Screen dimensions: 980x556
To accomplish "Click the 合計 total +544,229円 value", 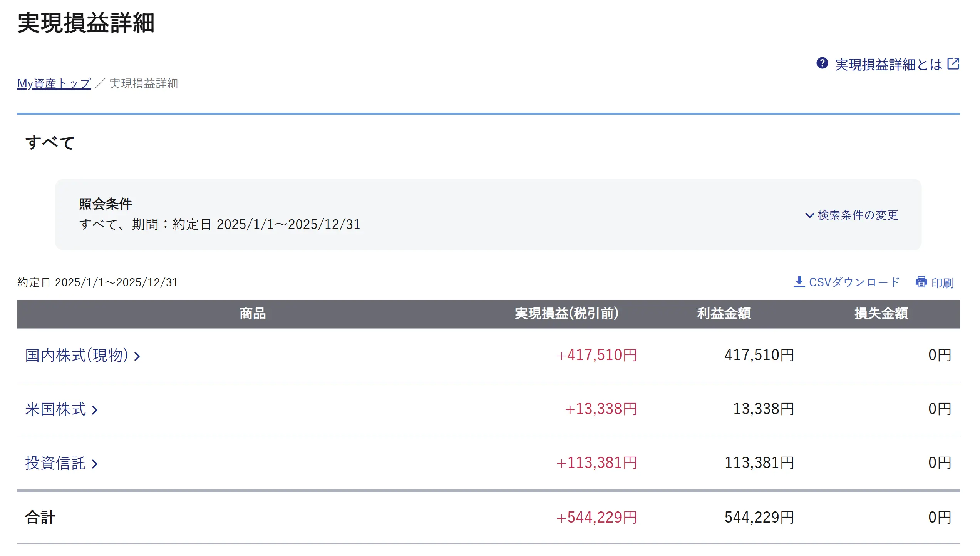I will click(x=596, y=518).
